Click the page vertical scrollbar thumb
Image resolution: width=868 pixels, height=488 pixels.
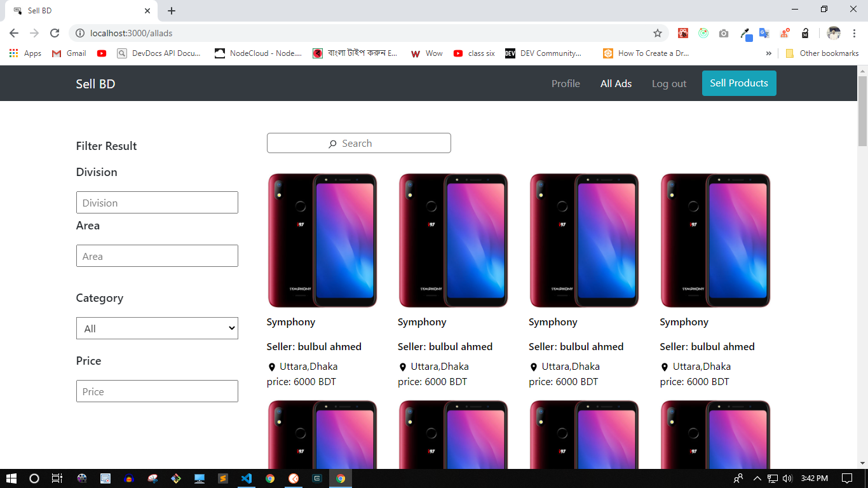pyautogui.click(x=862, y=111)
